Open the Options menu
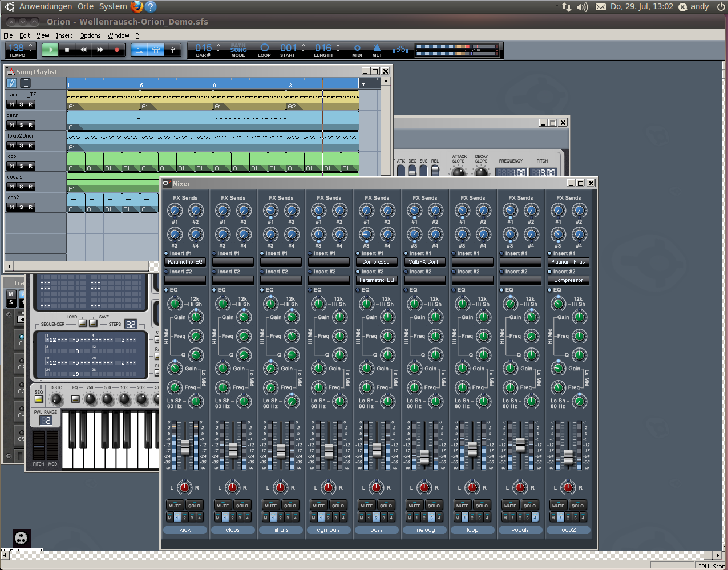The height and width of the screenshot is (570, 728). 90,35
